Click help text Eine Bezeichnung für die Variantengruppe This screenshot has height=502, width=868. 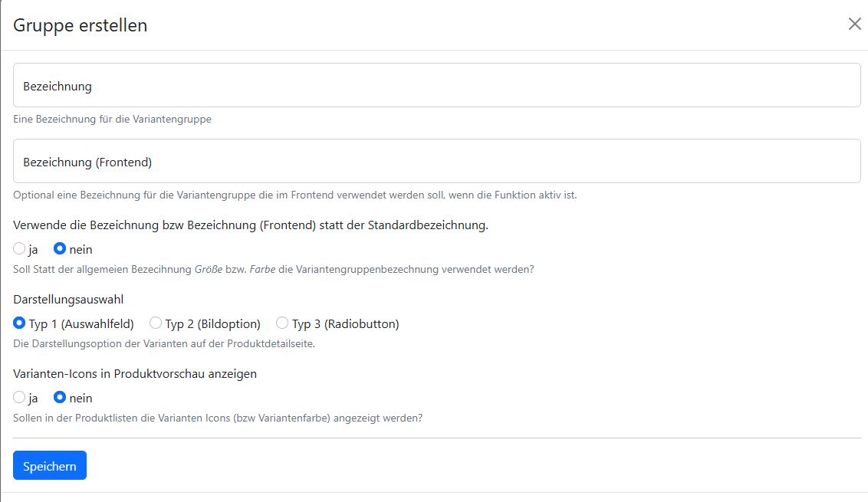tap(112, 120)
